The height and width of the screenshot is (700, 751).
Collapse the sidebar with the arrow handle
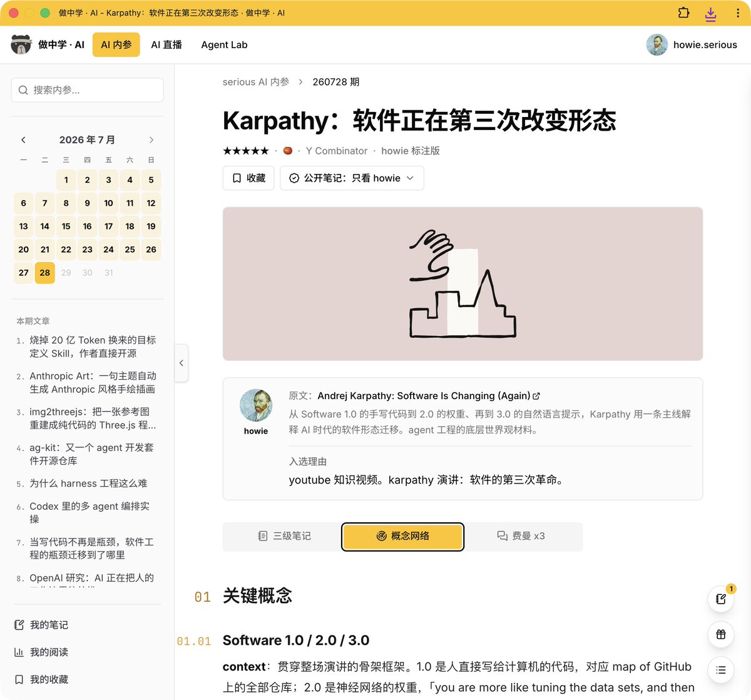pyautogui.click(x=181, y=363)
